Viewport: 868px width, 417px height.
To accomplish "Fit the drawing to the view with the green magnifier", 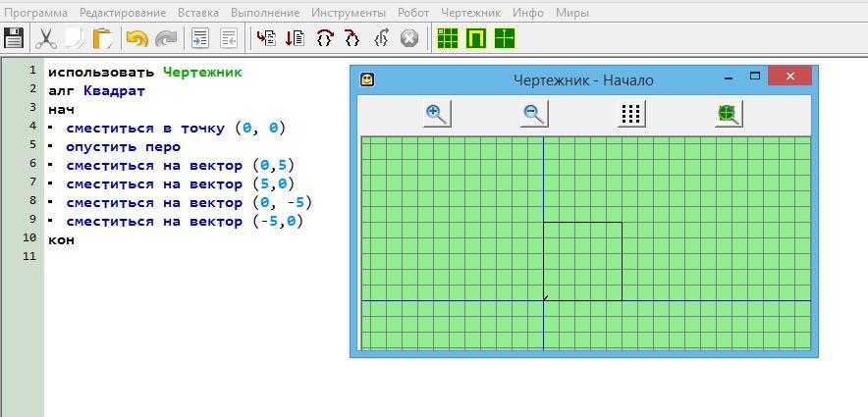I will point(729,114).
